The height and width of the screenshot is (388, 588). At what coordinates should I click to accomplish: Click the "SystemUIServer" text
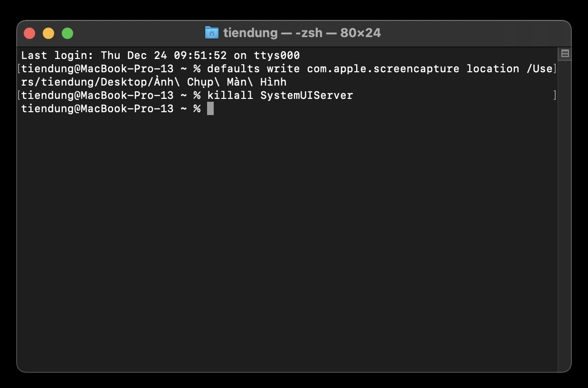coord(306,95)
